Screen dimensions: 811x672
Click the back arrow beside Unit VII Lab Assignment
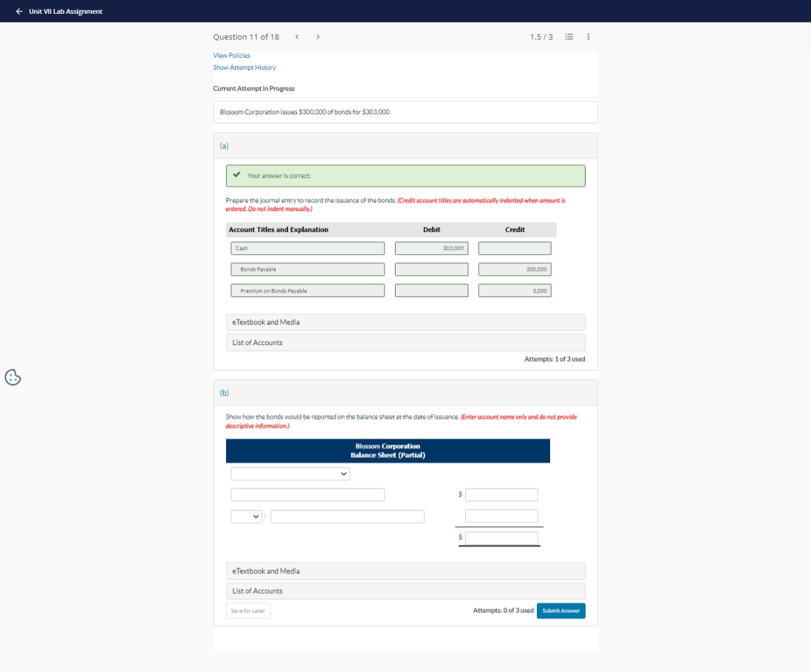[19, 11]
